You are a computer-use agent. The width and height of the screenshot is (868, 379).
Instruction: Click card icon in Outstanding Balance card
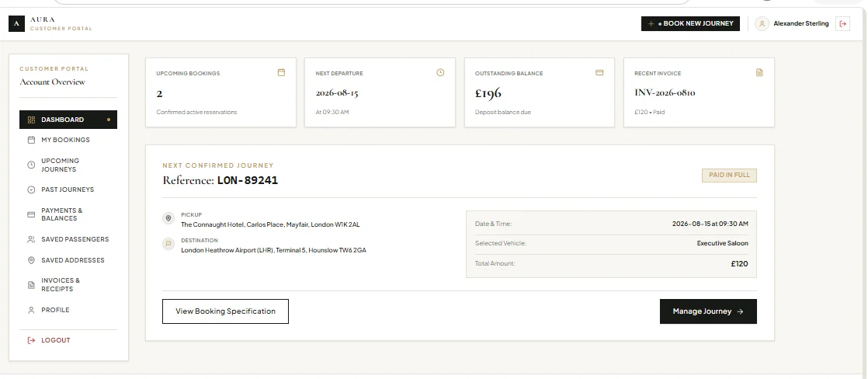point(599,72)
